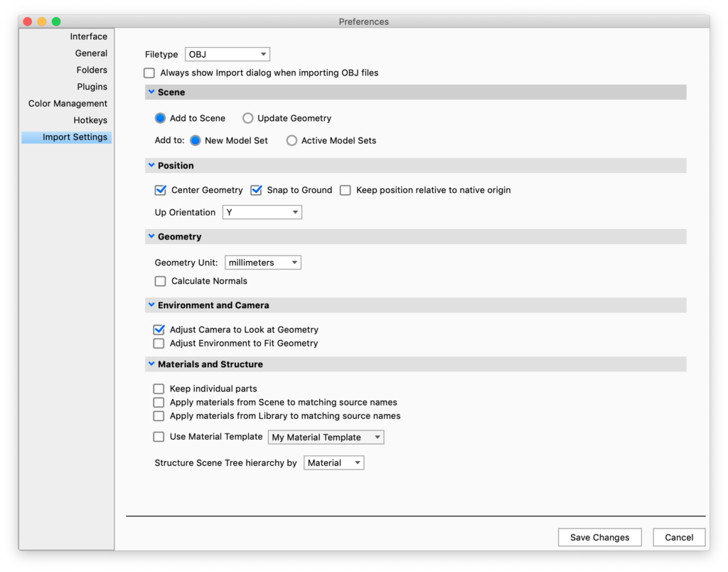The width and height of the screenshot is (728, 572).
Task: Collapse Environment and Camera section arrow
Action: 151,304
